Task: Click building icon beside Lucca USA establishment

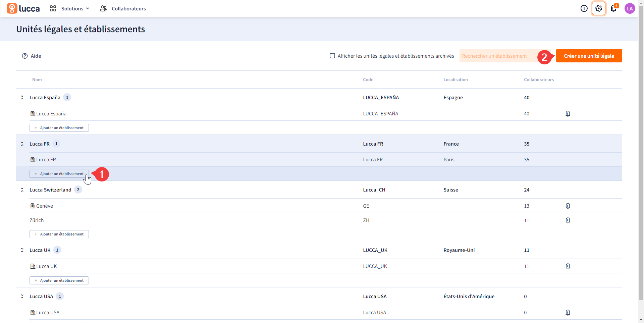Action: [x=33, y=313]
